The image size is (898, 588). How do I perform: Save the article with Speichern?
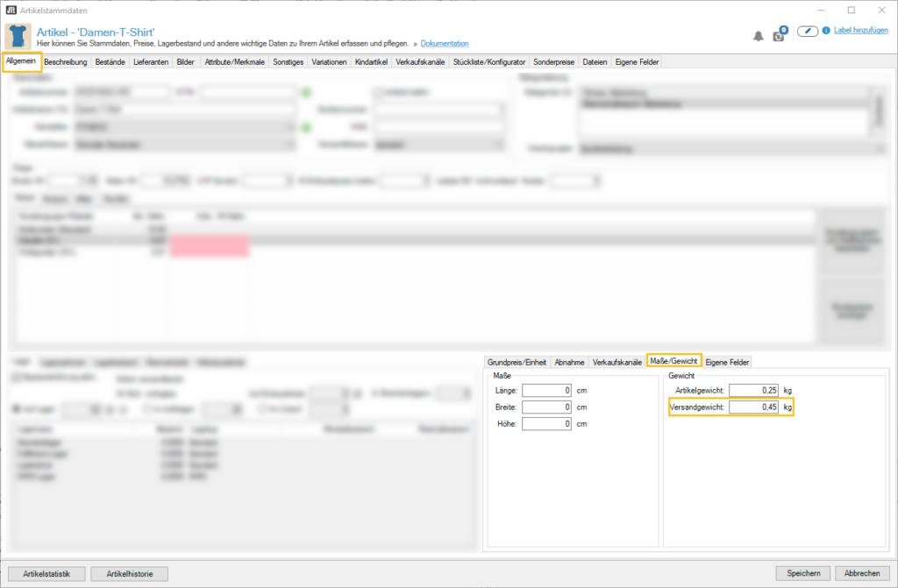(802, 573)
